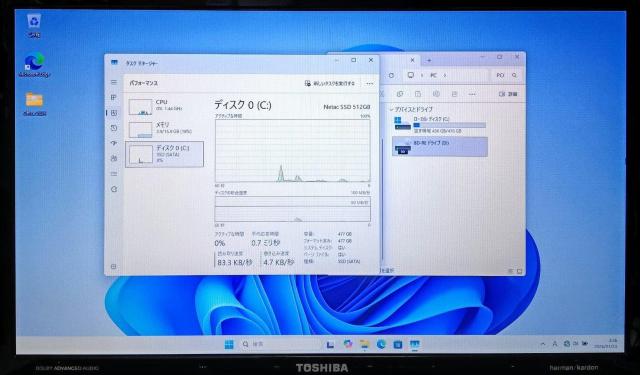Click the 0.7 ミリ秒 response time value
Image resolution: width=640 pixels, height=375 pixels.
[266, 243]
